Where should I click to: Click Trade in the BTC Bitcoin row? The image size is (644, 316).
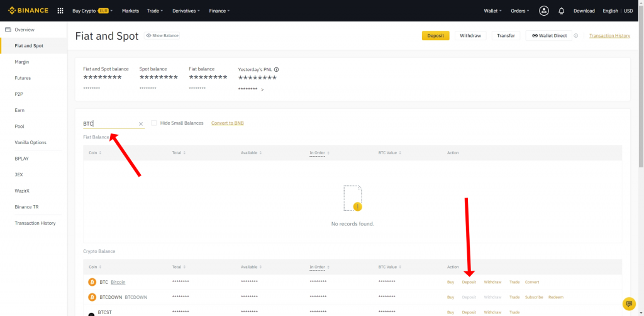[x=514, y=282]
